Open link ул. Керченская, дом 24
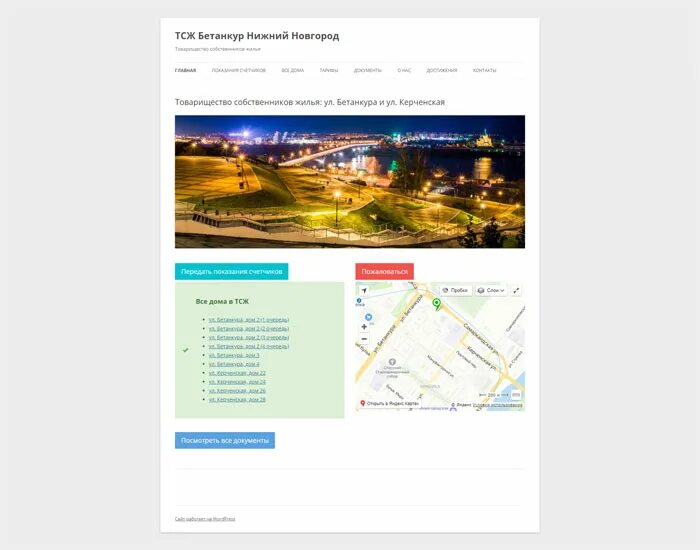The image size is (700, 550). click(237, 382)
